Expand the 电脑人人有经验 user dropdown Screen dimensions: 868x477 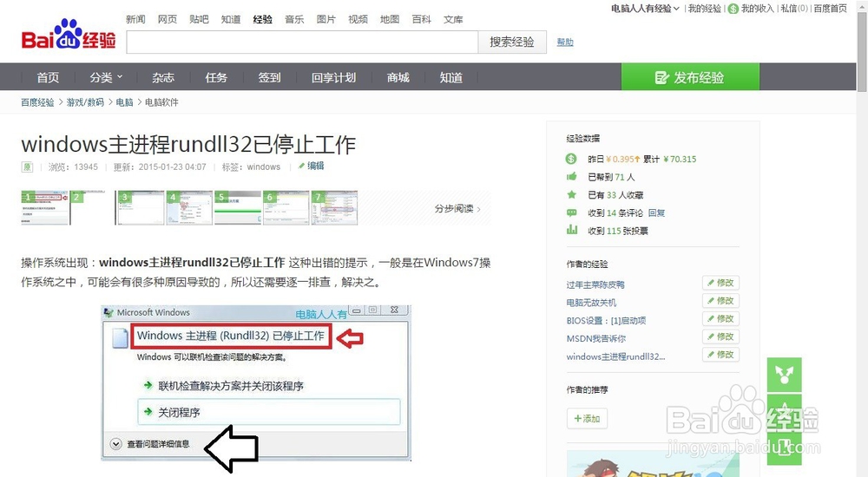(645, 9)
